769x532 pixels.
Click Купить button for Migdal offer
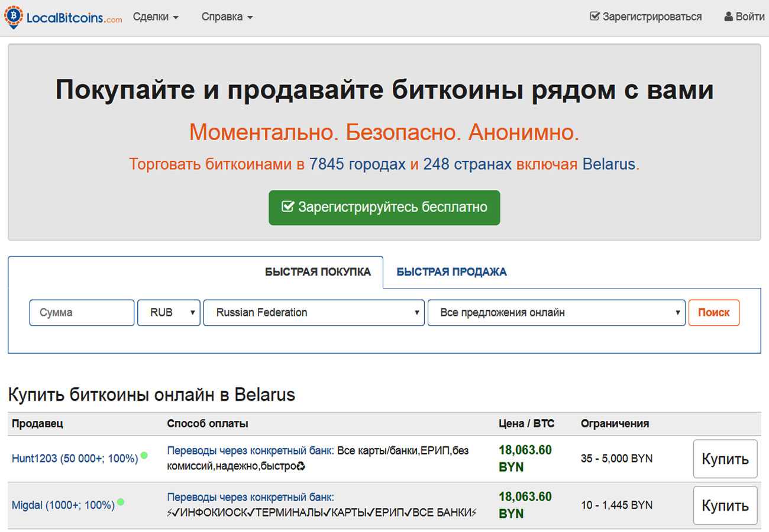click(725, 505)
